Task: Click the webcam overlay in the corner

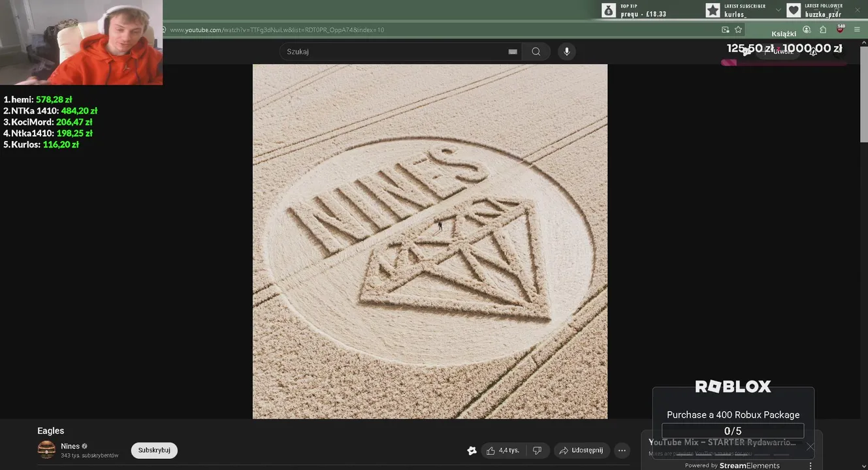Action: tap(81, 42)
